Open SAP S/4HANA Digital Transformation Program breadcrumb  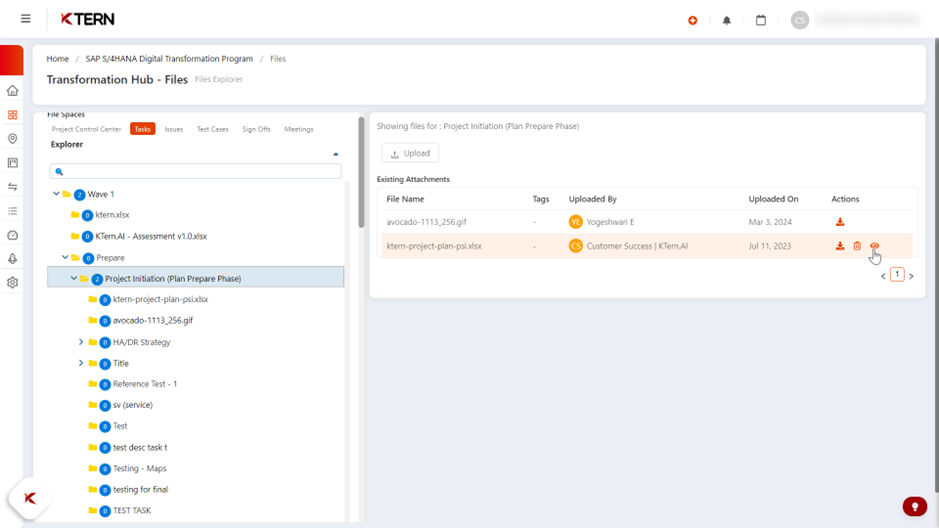[169, 59]
